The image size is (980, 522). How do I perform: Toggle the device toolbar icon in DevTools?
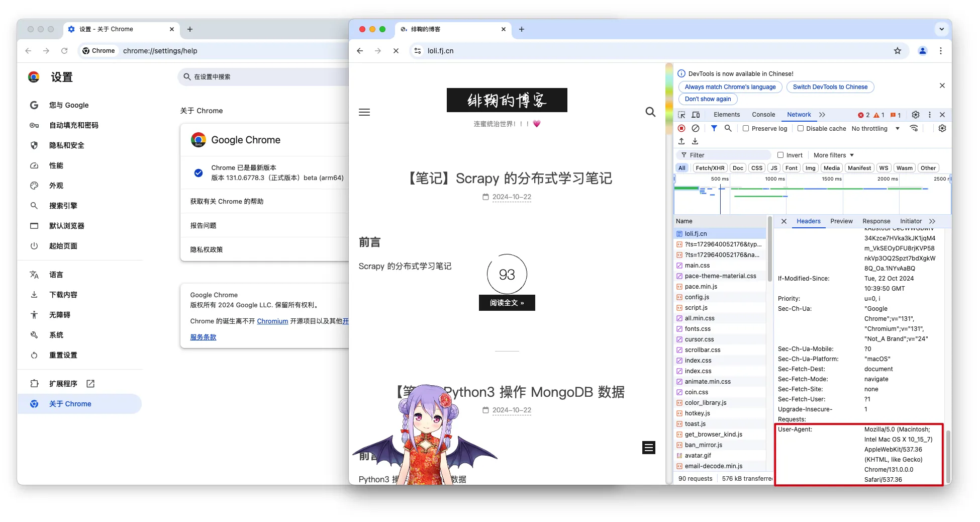click(696, 115)
